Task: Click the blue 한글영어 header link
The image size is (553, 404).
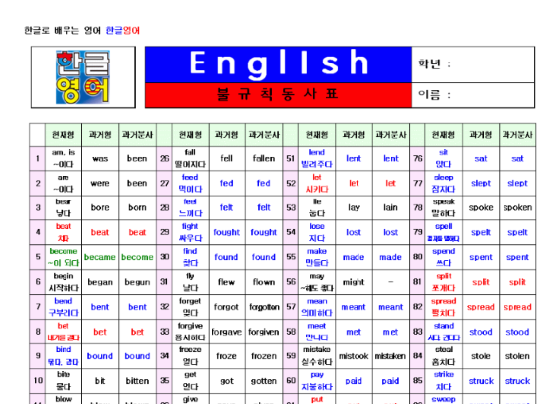Action: (x=123, y=31)
